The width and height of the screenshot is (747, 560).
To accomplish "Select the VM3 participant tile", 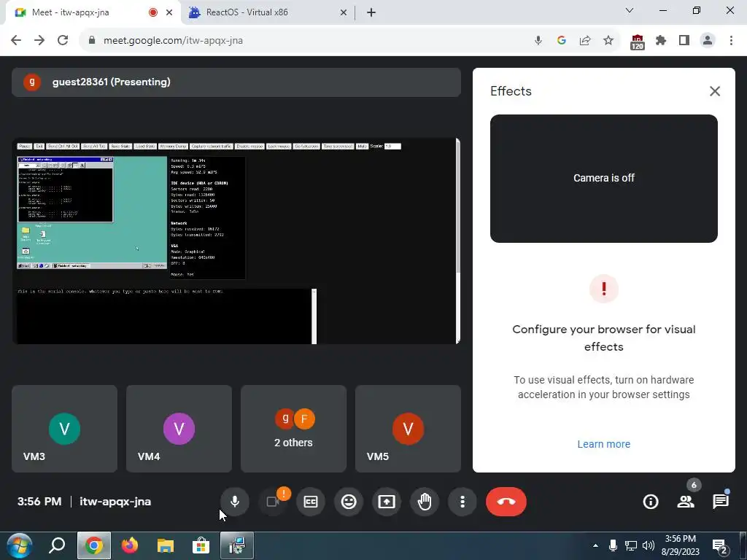I will tap(64, 429).
